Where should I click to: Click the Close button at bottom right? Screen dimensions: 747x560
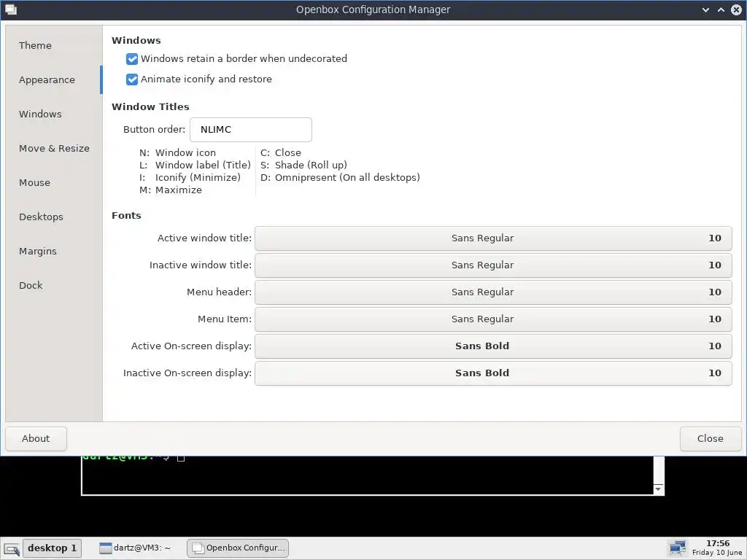click(711, 438)
